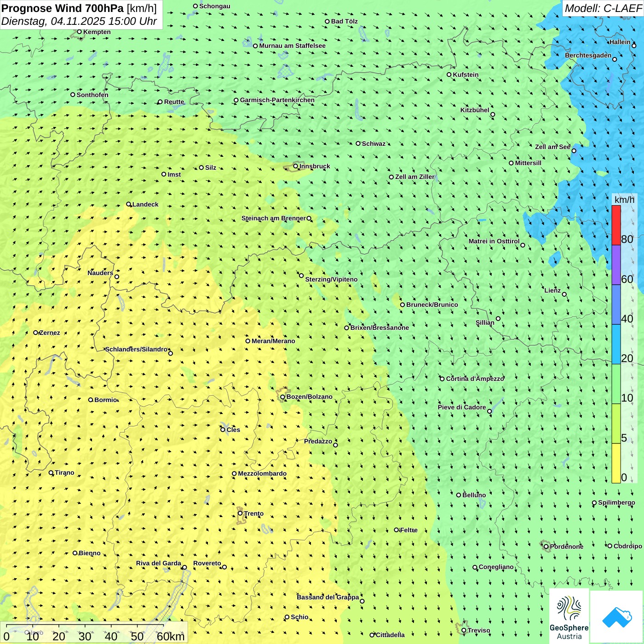Click the date 'Dienstag, 04.11.2025 15:00 Uhr'
Screen dimensions: 644x644
click(79, 21)
